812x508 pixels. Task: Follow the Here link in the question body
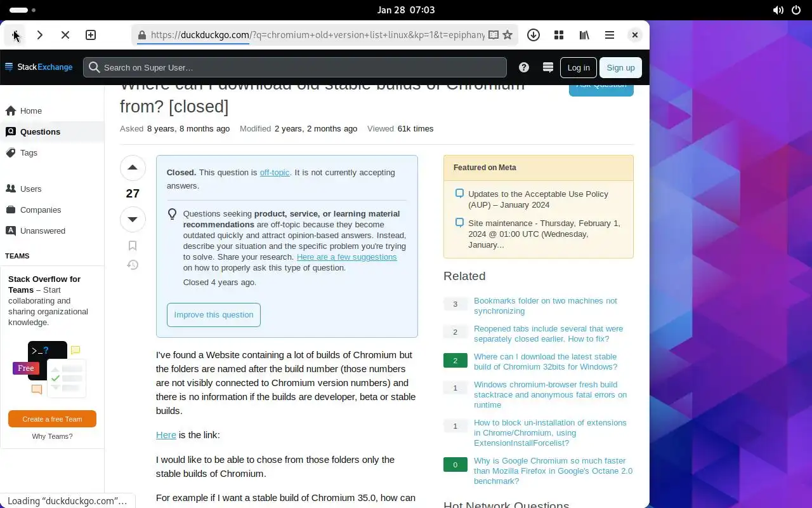pos(166,435)
